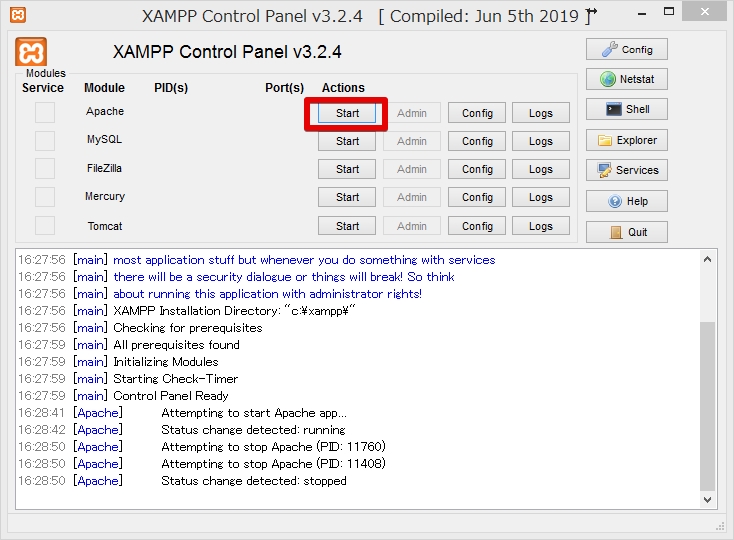Click the Mercury module label
The width and height of the screenshot is (734, 540).
pyautogui.click(x=105, y=196)
